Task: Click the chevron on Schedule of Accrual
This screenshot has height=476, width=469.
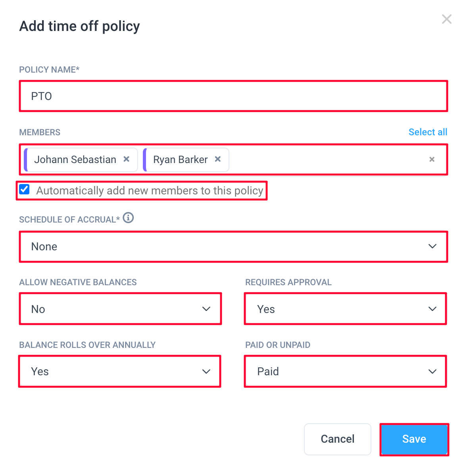Action: pos(432,246)
